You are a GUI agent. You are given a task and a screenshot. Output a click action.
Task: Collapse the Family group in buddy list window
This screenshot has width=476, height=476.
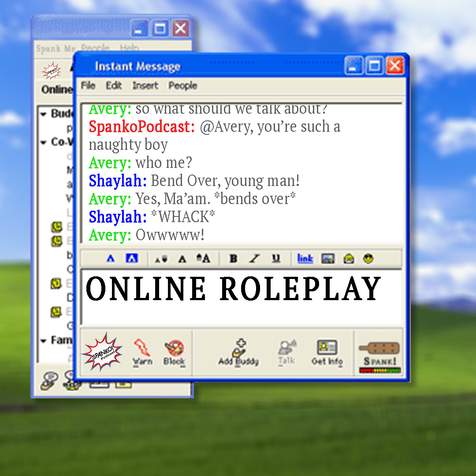point(43,341)
